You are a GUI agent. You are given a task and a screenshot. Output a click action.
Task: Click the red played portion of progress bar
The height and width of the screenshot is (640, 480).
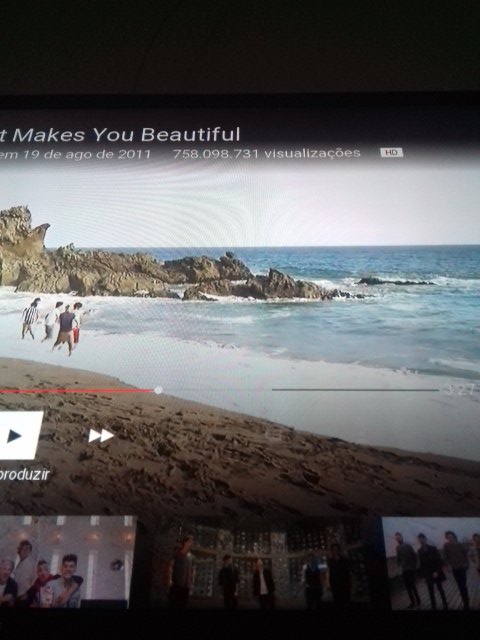[76, 391]
